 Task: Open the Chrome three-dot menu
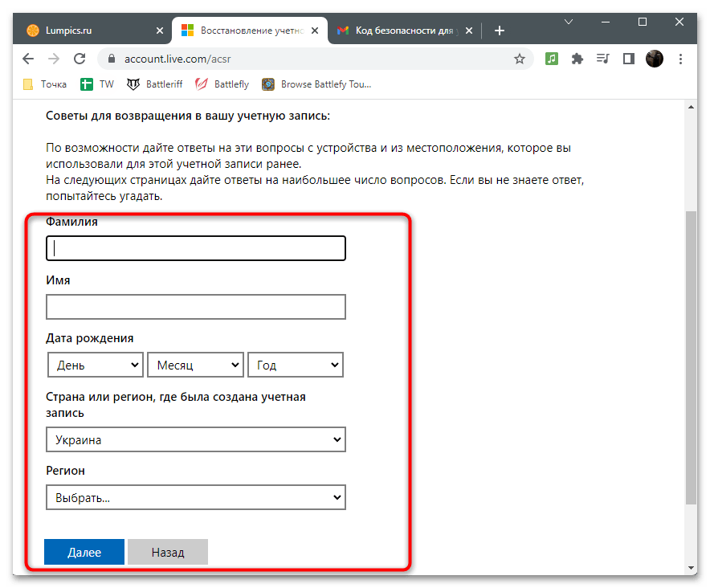(x=680, y=59)
